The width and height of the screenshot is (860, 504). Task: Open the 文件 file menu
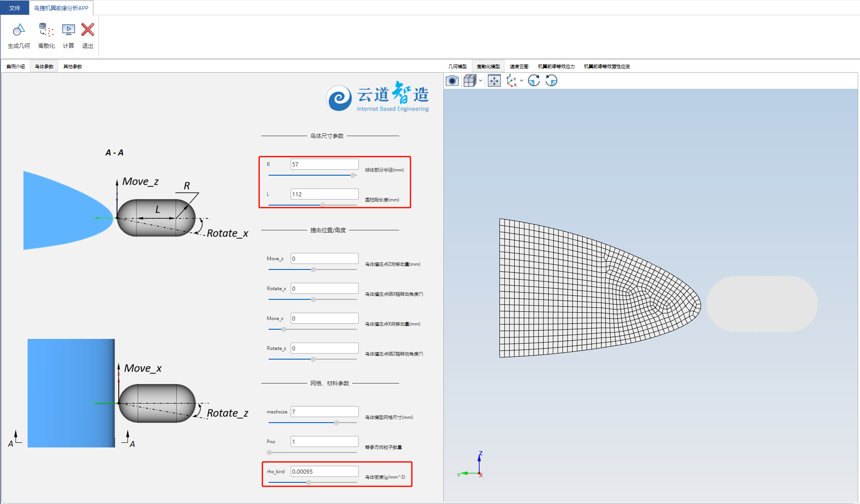[15, 8]
